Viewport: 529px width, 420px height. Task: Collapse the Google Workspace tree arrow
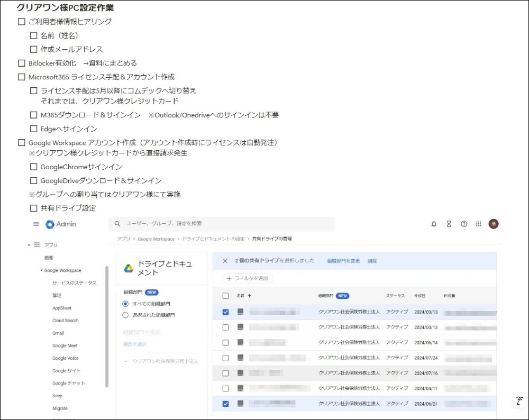click(x=41, y=270)
